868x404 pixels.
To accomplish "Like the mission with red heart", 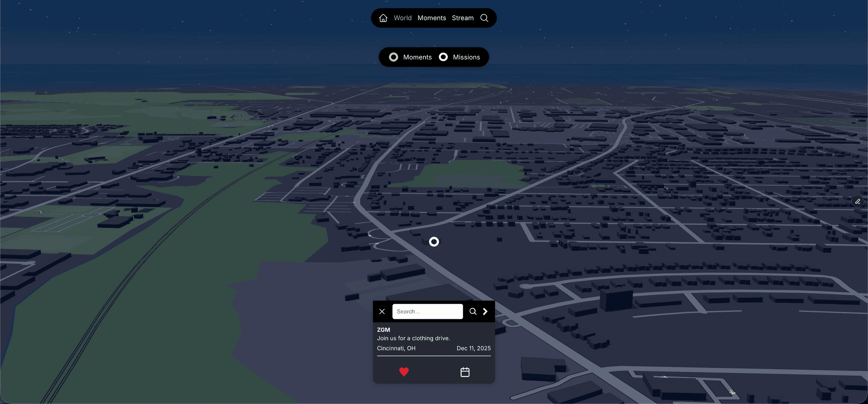I will (x=404, y=372).
